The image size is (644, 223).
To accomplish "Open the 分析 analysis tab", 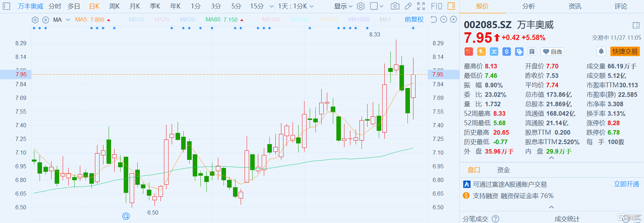I will (x=528, y=6).
